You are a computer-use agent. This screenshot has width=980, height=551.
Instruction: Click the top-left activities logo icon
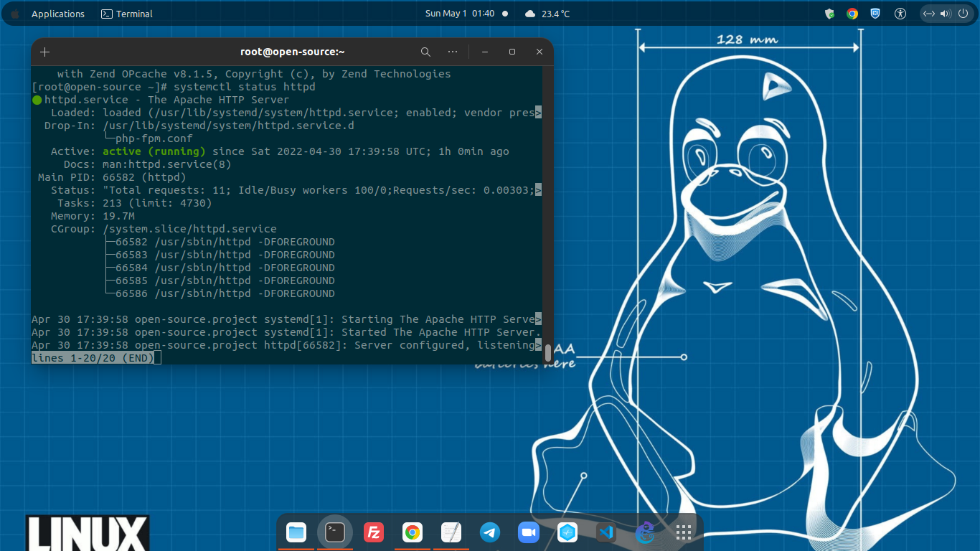[x=14, y=14]
